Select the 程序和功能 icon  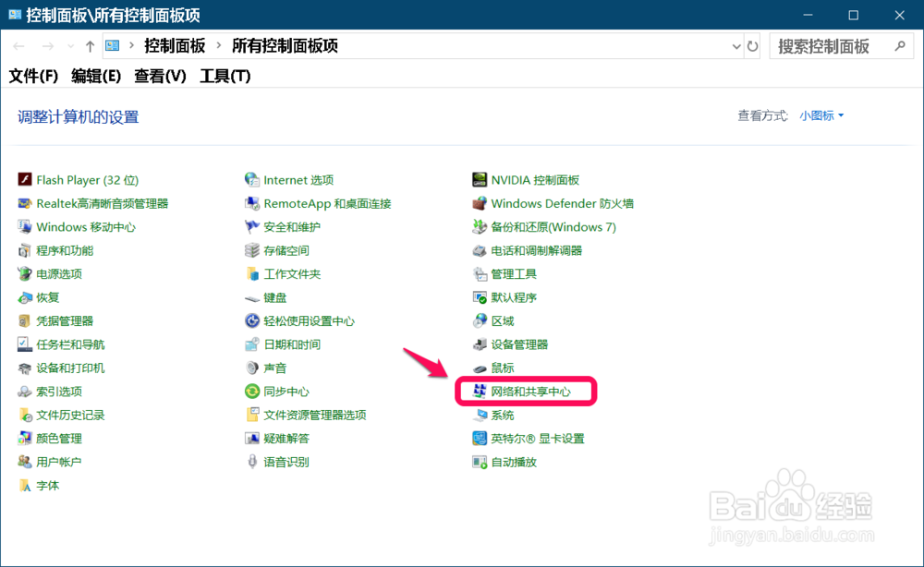click(25, 250)
